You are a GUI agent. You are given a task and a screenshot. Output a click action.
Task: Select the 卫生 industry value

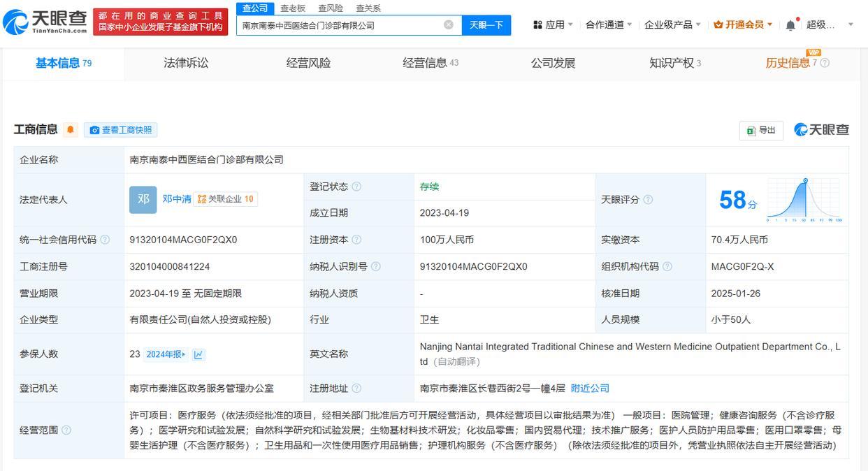[x=429, y=319]
